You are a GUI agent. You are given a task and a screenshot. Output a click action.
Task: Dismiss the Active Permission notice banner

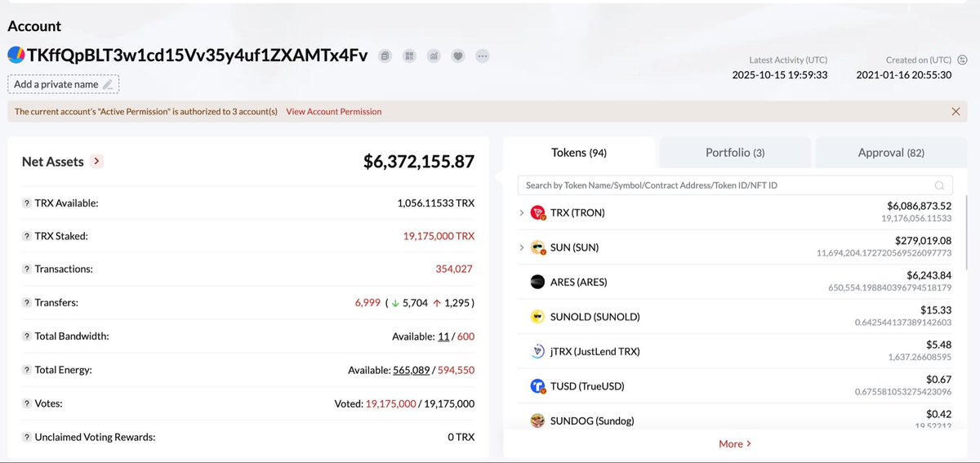955,111
